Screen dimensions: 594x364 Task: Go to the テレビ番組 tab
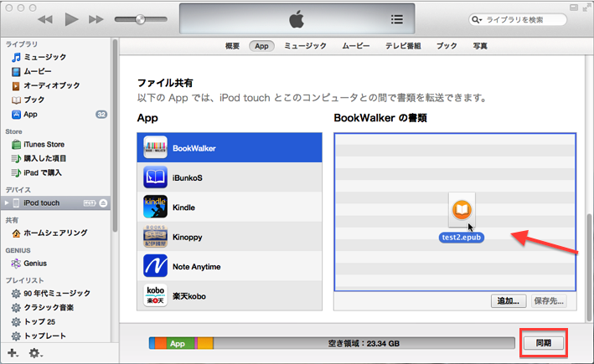click(403, 46)
